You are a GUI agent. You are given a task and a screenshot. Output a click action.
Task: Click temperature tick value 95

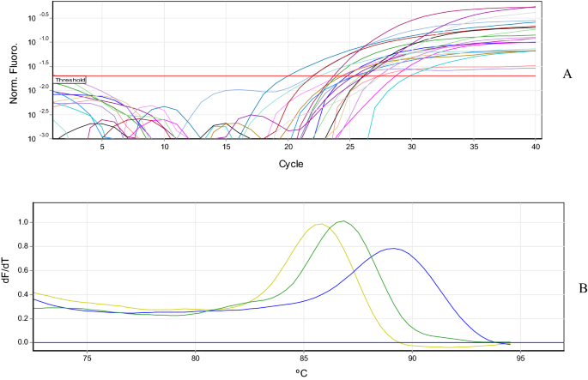click(x=520, y=359)
